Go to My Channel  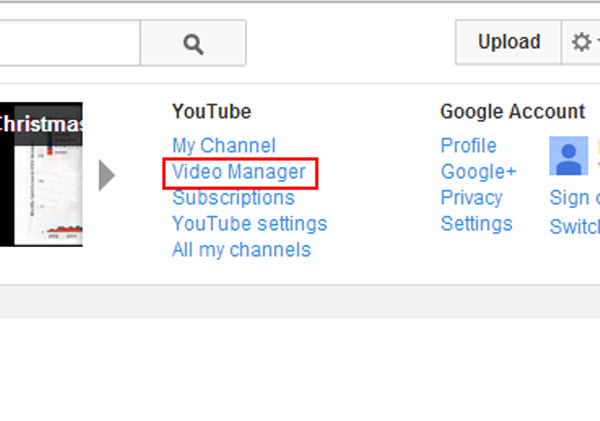pyautogui.click(x=224, y=146)
